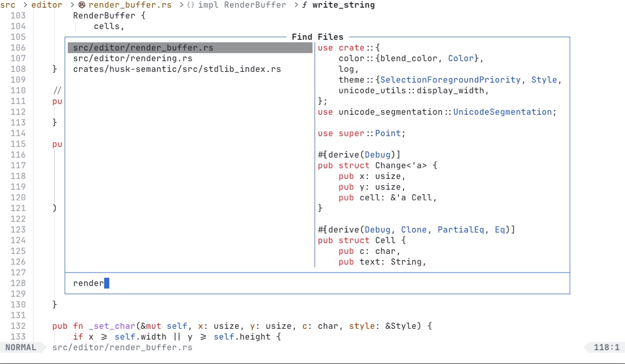The height and width of the screenshot is (364, 625).
Task: Click 'write_string' breadcrumb segment
Action: [x=344, y=5]
